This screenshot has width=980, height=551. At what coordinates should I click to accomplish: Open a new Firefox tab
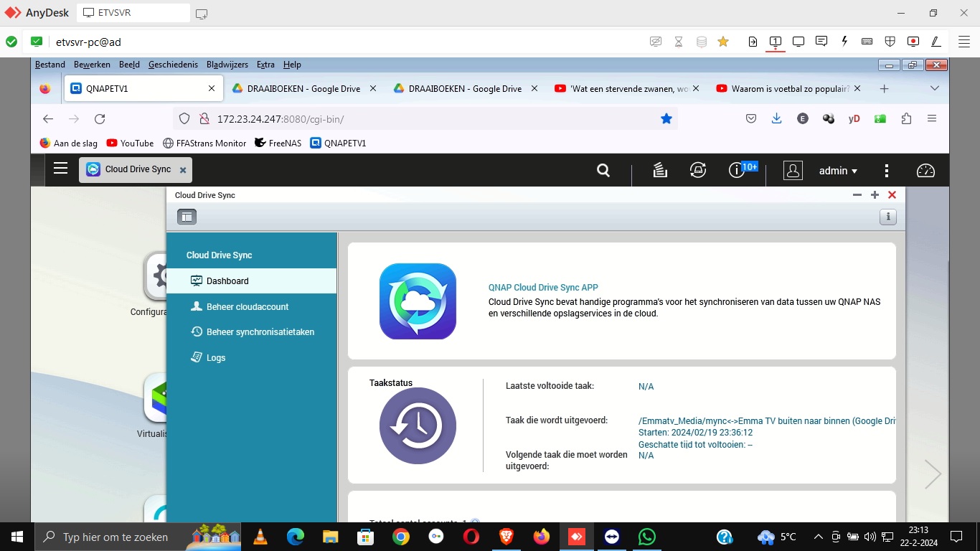(x=884, y=89)
